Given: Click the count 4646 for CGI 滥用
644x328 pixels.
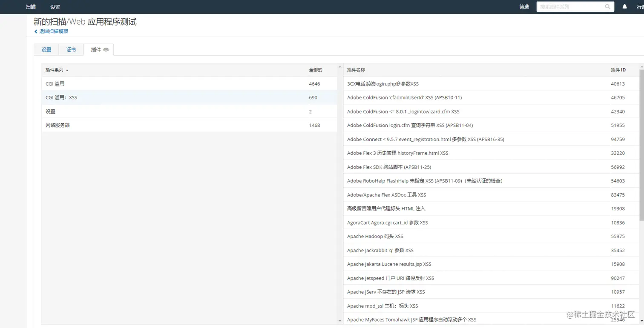Looking at the screenshot, I should [314, 84].
